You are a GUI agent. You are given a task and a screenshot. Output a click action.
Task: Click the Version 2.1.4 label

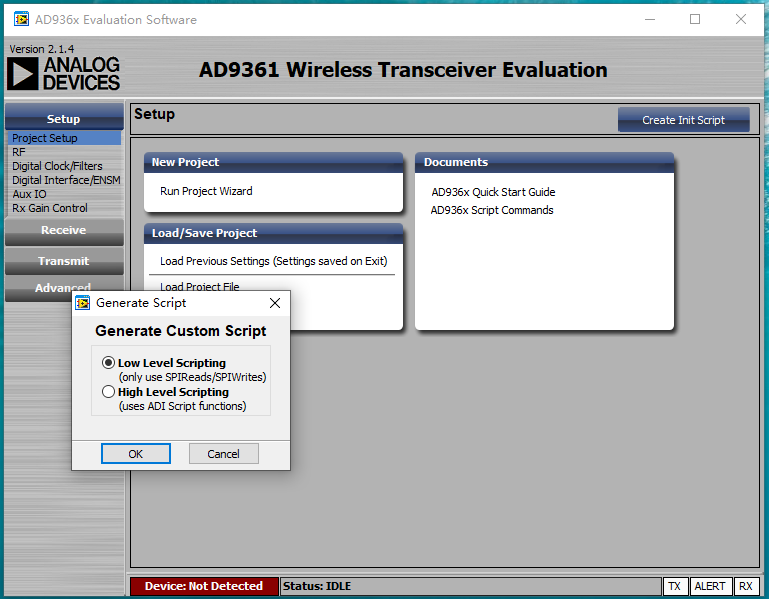click(x=42, y=49)
